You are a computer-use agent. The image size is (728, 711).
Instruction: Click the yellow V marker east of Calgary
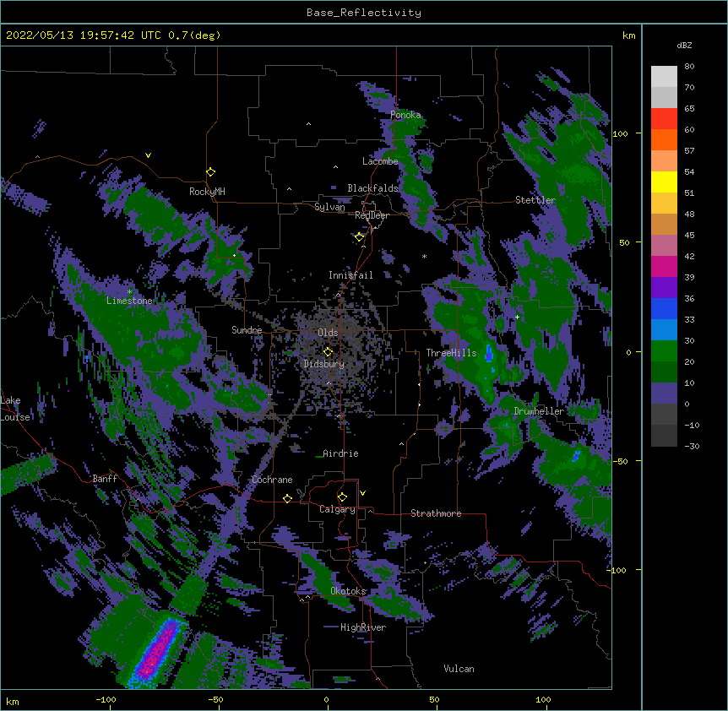tap(362, 493)
